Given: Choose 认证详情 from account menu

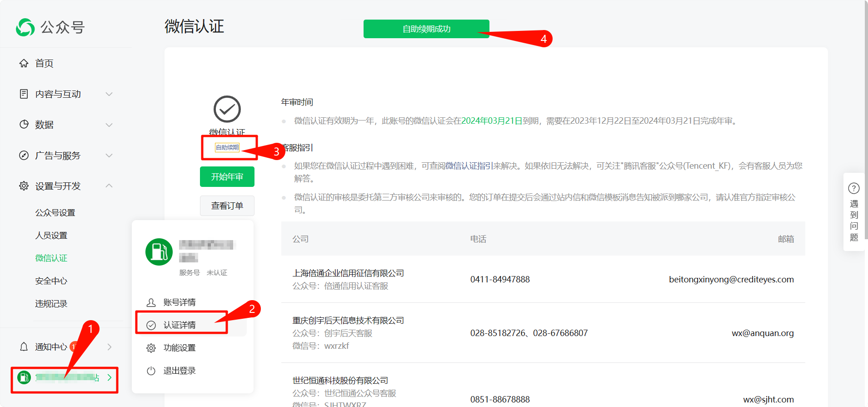Looking at the screenshot, I should 179,325.
